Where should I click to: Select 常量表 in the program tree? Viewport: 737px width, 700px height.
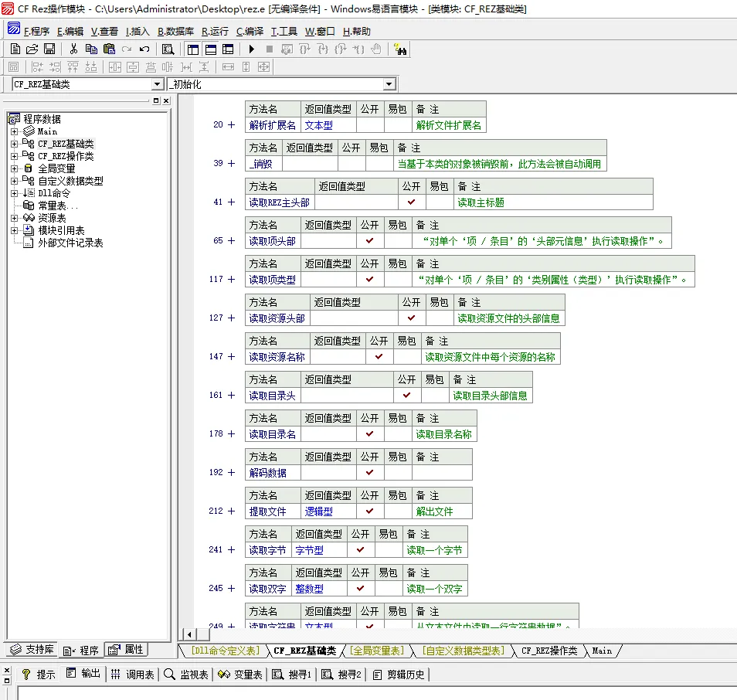point(58,206)
